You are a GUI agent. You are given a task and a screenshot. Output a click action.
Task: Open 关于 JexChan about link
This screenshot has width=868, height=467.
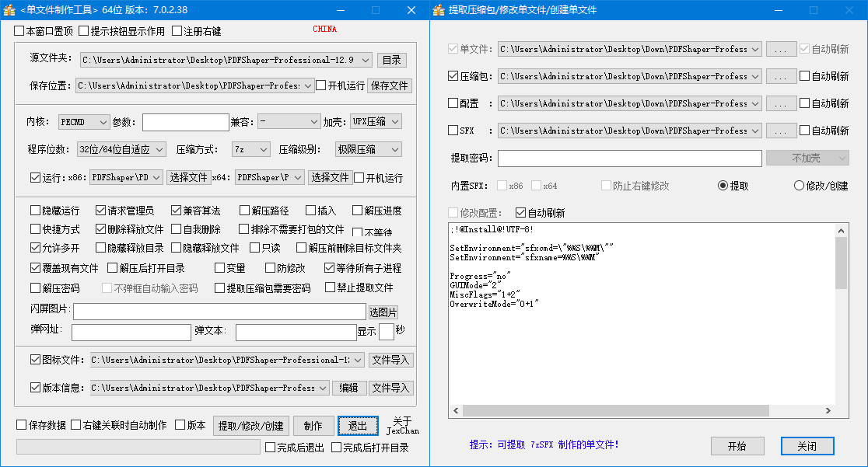tap(402, 426)
